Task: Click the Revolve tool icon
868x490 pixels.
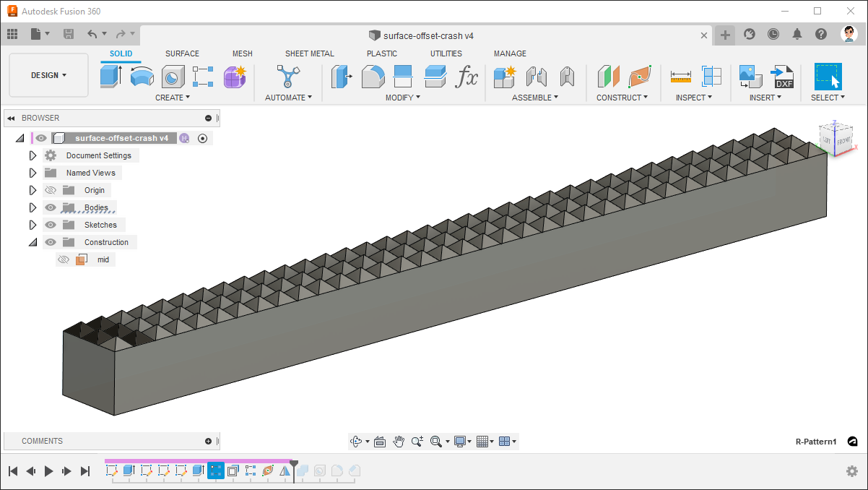Action: pos(142,76)
